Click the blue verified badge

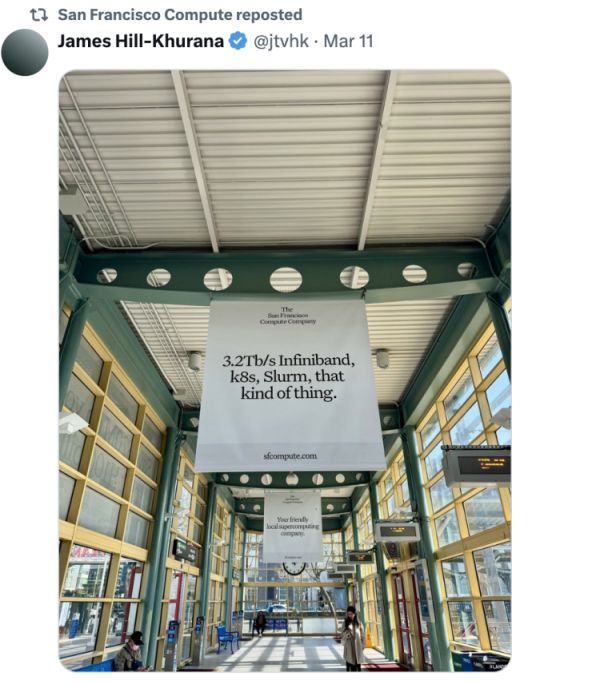(238, 41)
